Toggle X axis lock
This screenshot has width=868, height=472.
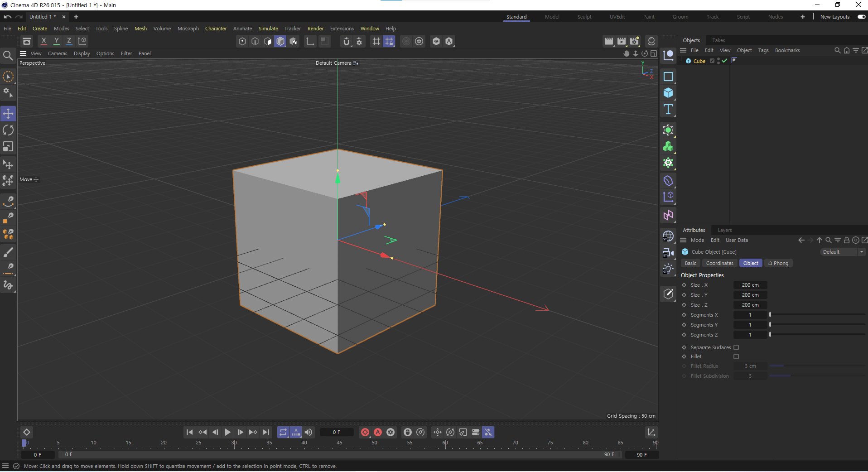(44, 41)
